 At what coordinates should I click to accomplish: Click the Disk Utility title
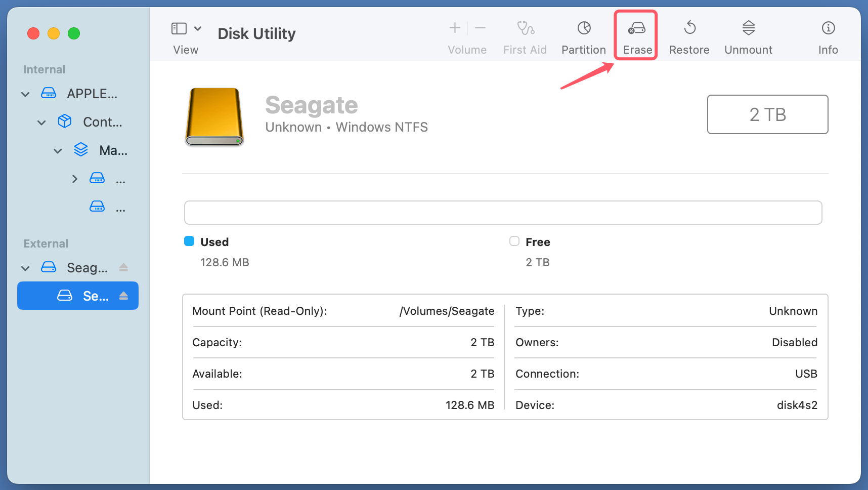tap(256, 33)
